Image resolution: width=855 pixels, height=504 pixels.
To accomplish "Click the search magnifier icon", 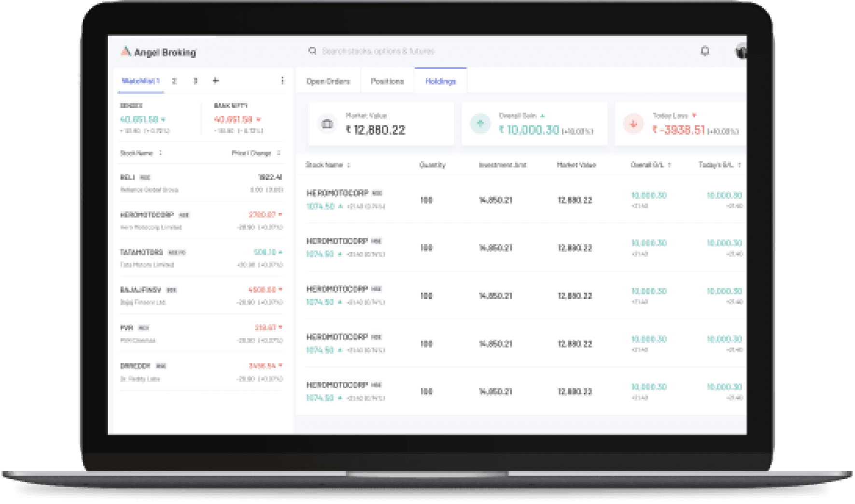I will 312,51.
